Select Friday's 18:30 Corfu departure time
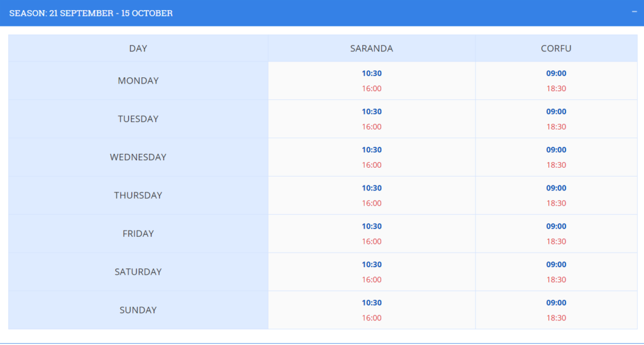Viewport: 644px width, 345px height. (556, 242)
